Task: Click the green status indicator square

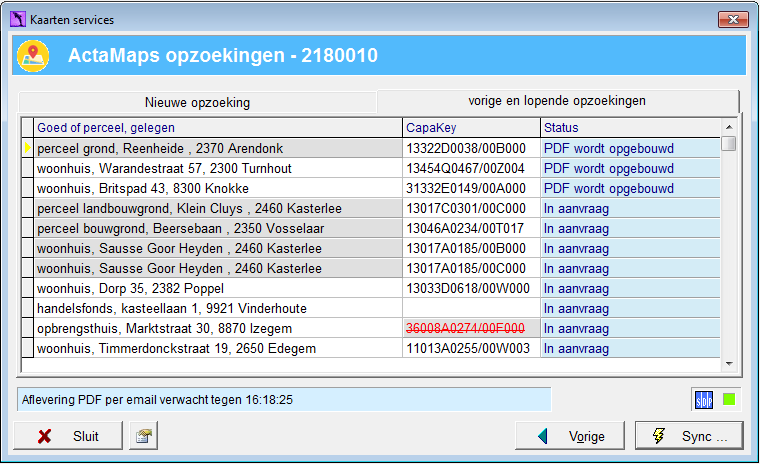Action: tap(729, 400)
